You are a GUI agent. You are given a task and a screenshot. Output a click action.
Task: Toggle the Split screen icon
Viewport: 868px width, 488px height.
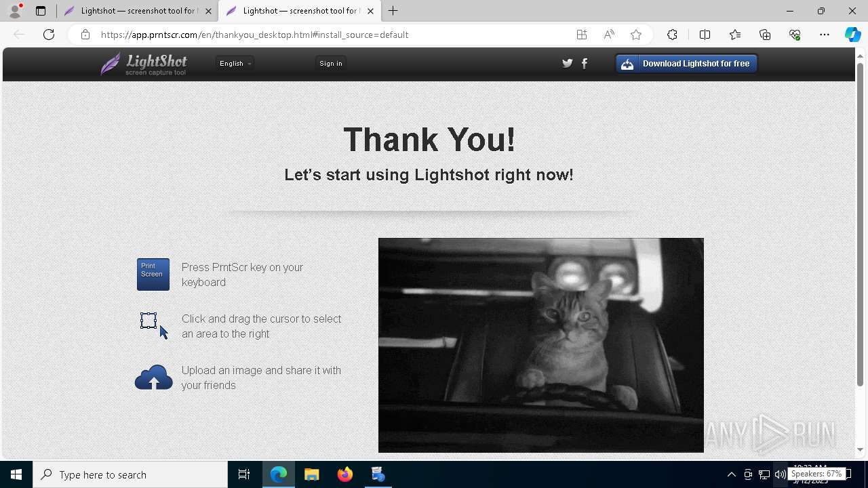click(705, 35)
